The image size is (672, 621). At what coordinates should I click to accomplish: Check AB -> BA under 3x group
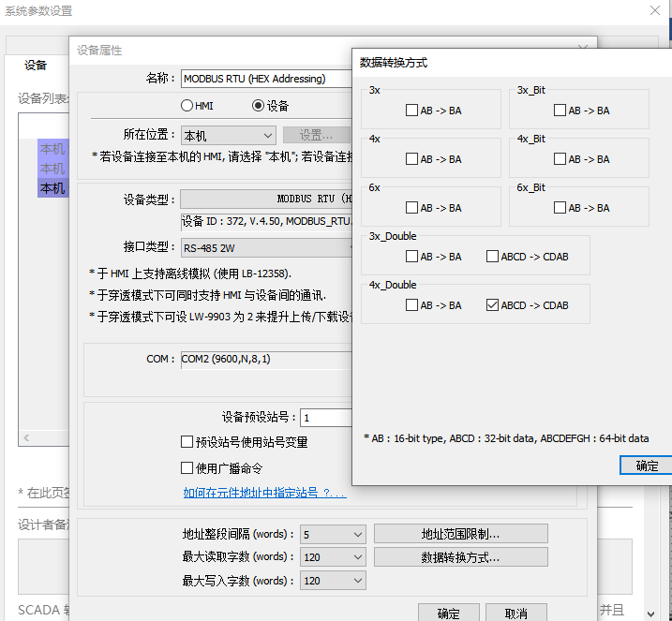tap(412, 111)
